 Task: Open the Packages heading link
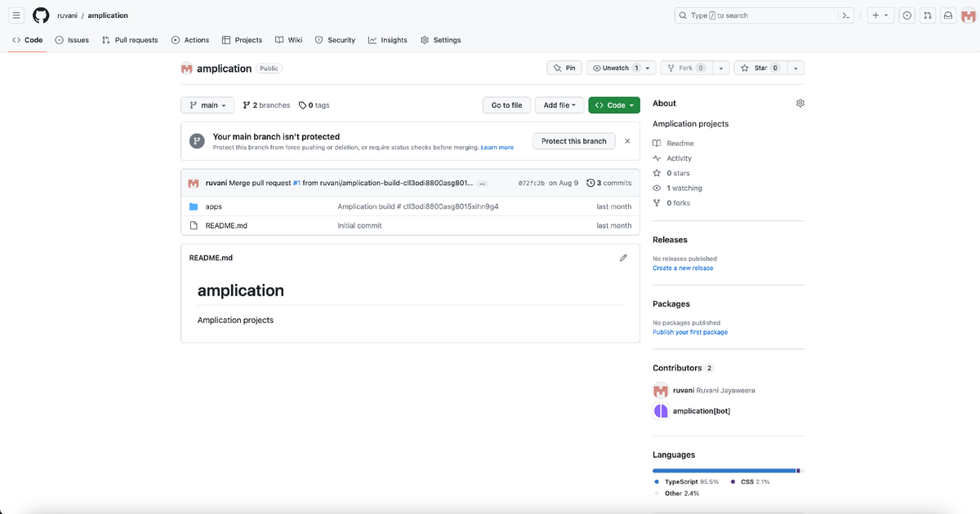671,304
